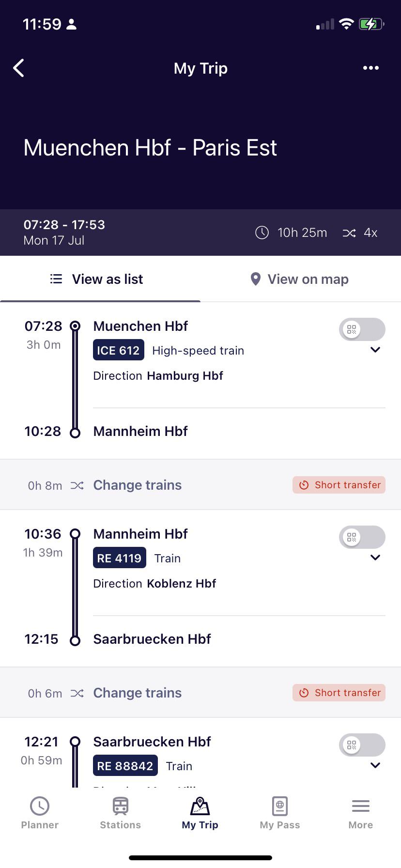The image size is (401, 868).
Task: Tap the clock icon beside 10h 25m
Action: tap(262, 233)
